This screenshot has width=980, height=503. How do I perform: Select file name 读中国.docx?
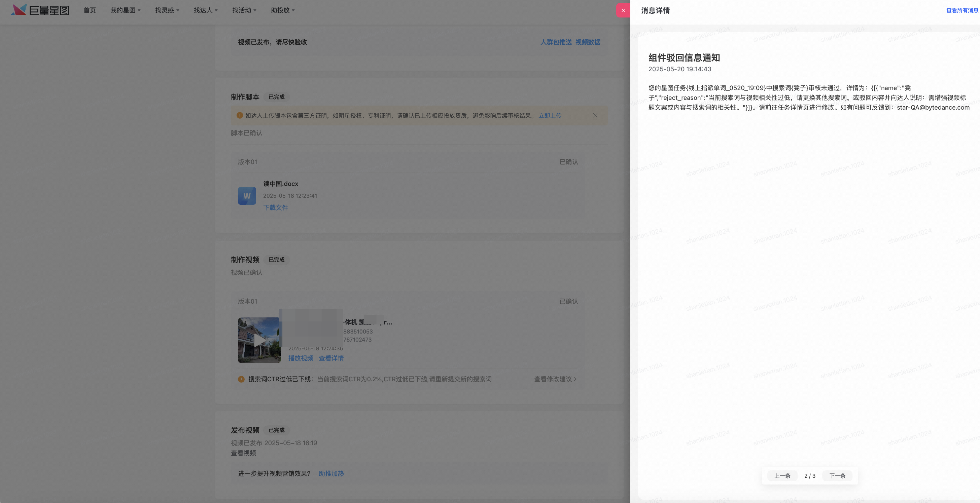(x=281, y=184)
